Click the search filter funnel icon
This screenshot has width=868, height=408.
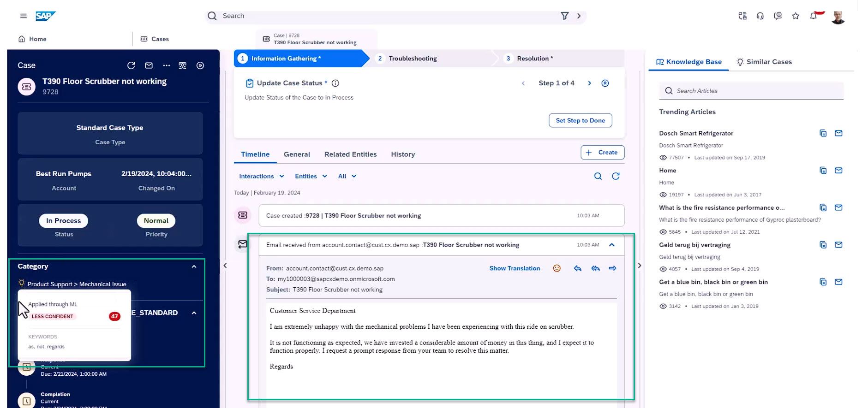(564, 16)
